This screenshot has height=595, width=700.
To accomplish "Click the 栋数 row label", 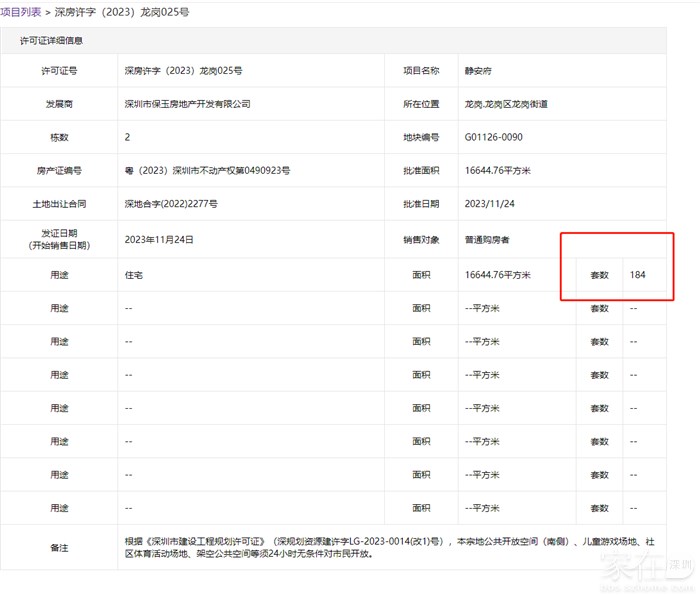I will tap(59, 137).
